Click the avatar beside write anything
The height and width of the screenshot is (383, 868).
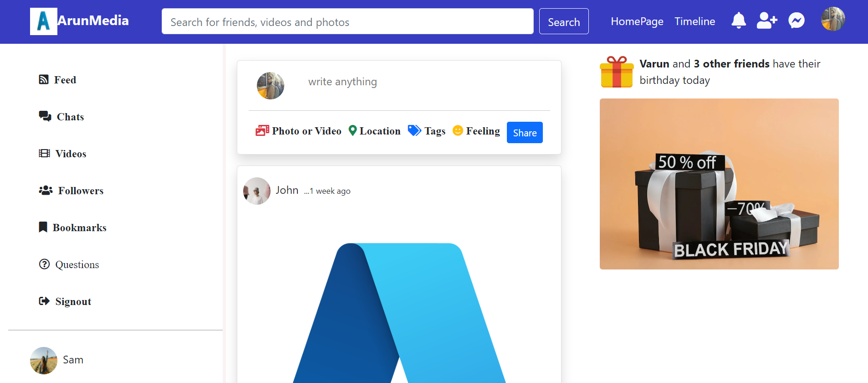click(x=271, y=86)
